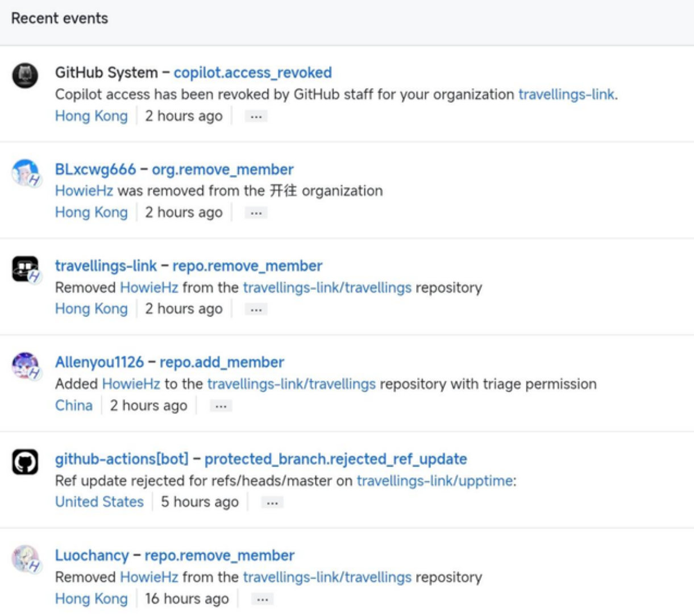Open HowieHz link in org.remove_member event
This screenshot has width=694, height=616.
[84, 191]
